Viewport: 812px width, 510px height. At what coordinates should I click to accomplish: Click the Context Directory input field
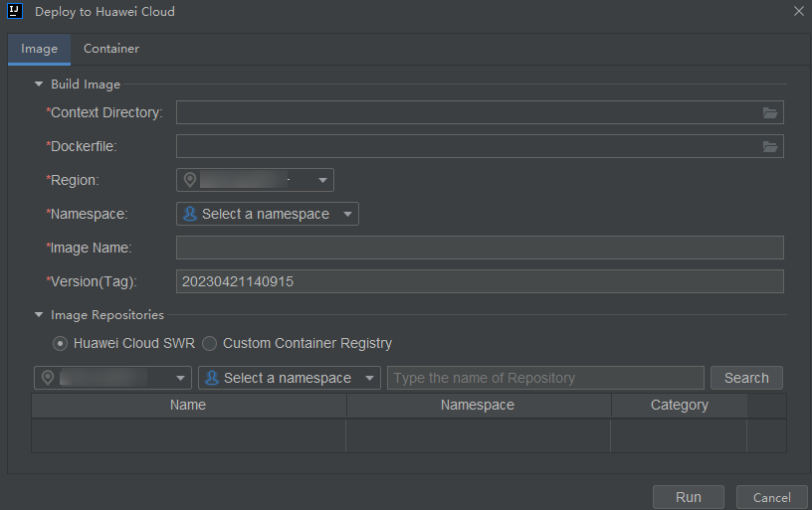click(x=480, y=112)
